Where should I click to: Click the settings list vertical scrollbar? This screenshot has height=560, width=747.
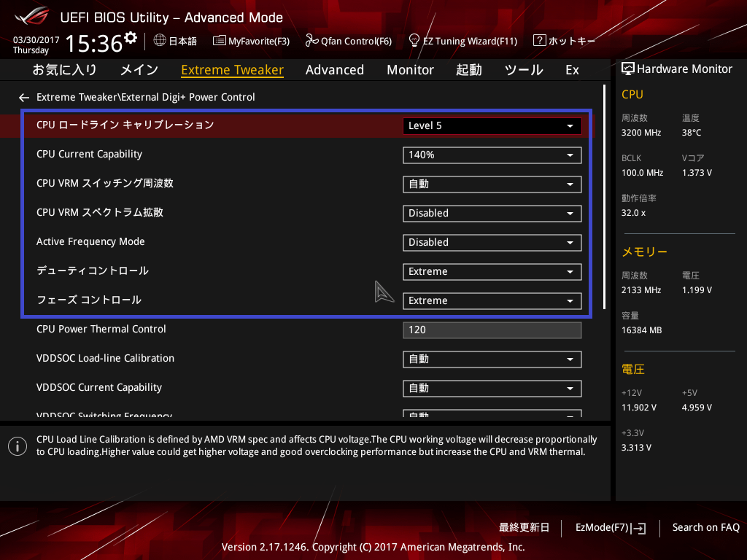coord(605,197)
